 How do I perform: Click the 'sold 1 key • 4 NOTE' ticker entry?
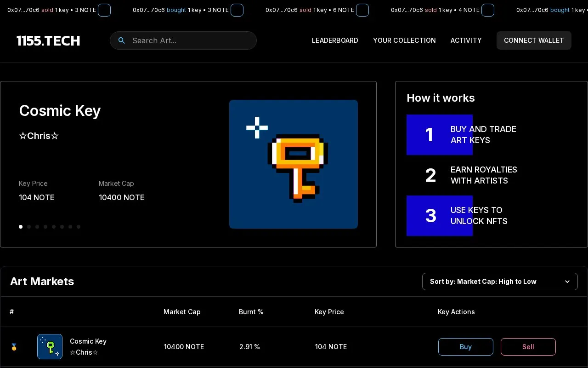coord(442,10)
